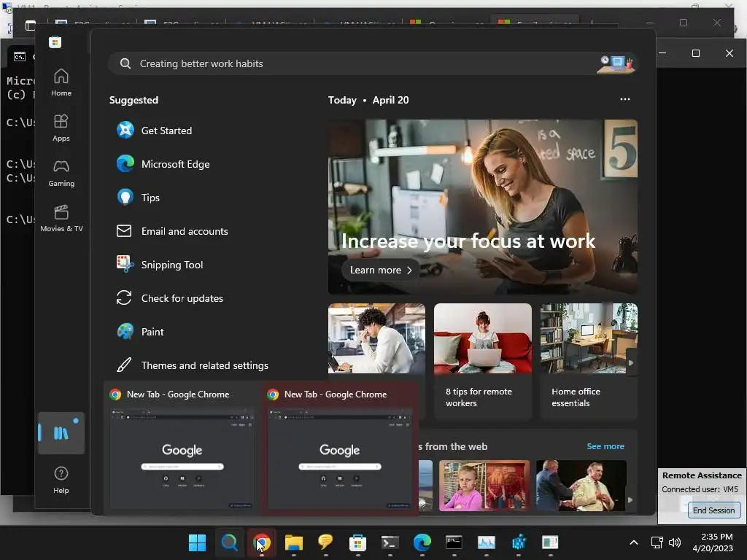Click the See more link in web section
Screen dimensions: 747x560
click(x=605, y=446)
